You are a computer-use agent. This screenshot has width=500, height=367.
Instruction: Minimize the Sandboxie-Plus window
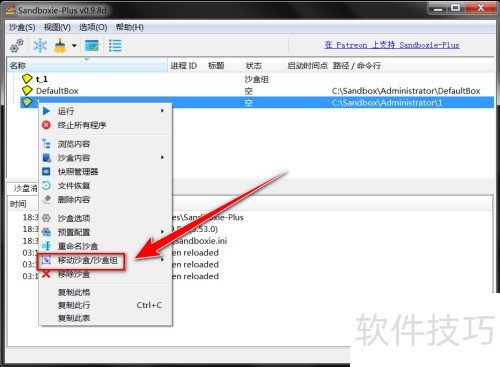438,8
